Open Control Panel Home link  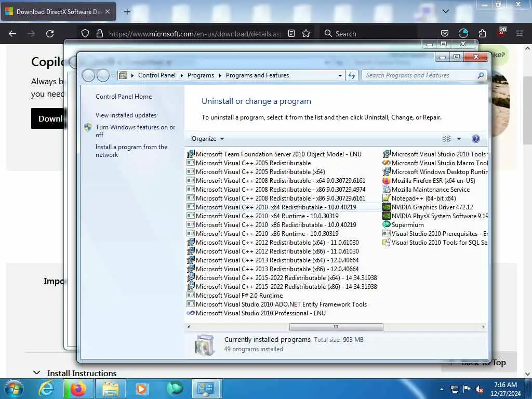pos(124,96)
